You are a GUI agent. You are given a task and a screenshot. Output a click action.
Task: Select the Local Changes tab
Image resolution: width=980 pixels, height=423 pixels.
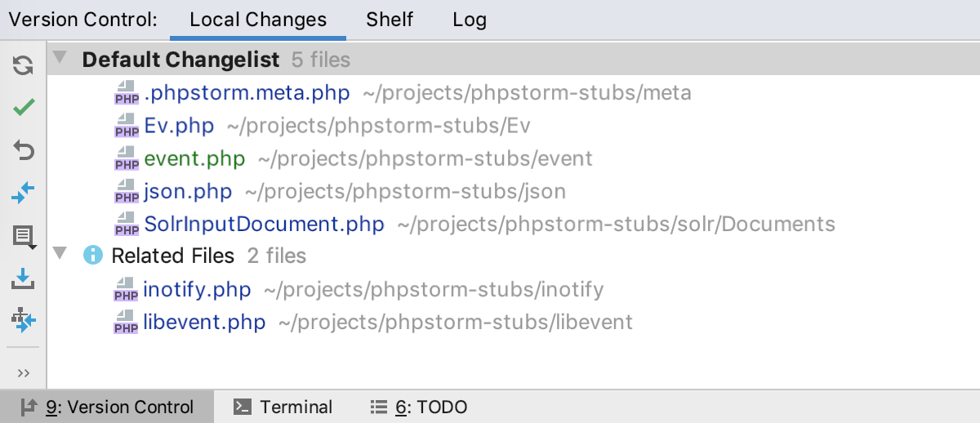pos(258,19)
